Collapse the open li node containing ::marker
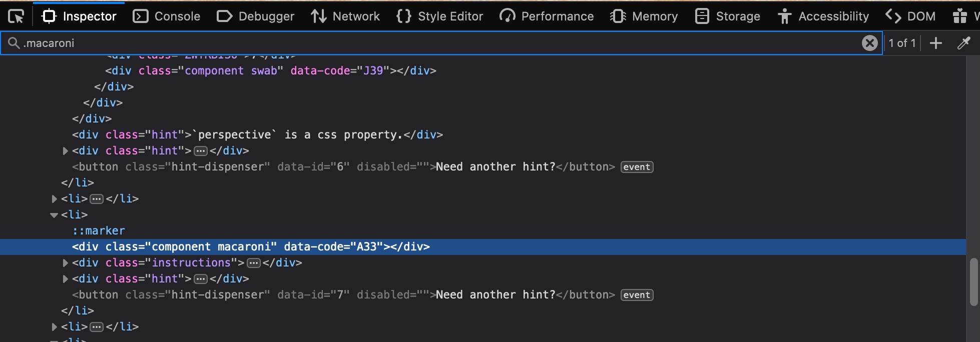This screenshot has width=980, height=342. [x=54, y=215]
